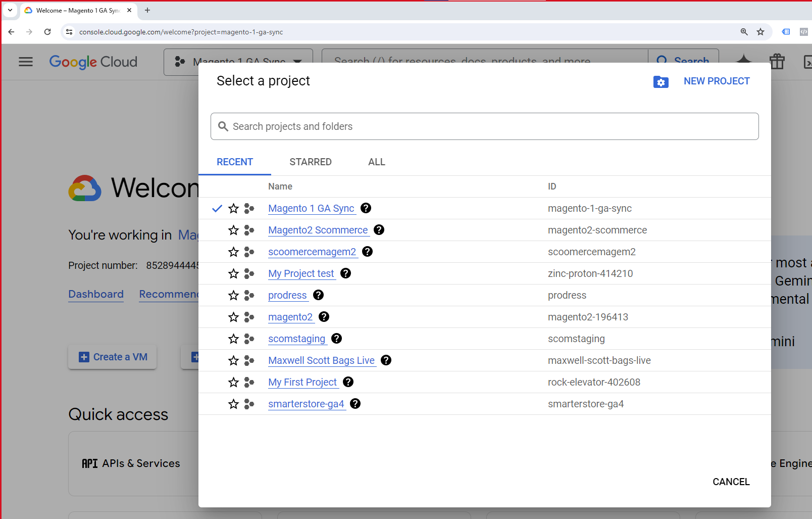Click help icon next to prodress
812x519 pixels.
(x=318, y=295)
